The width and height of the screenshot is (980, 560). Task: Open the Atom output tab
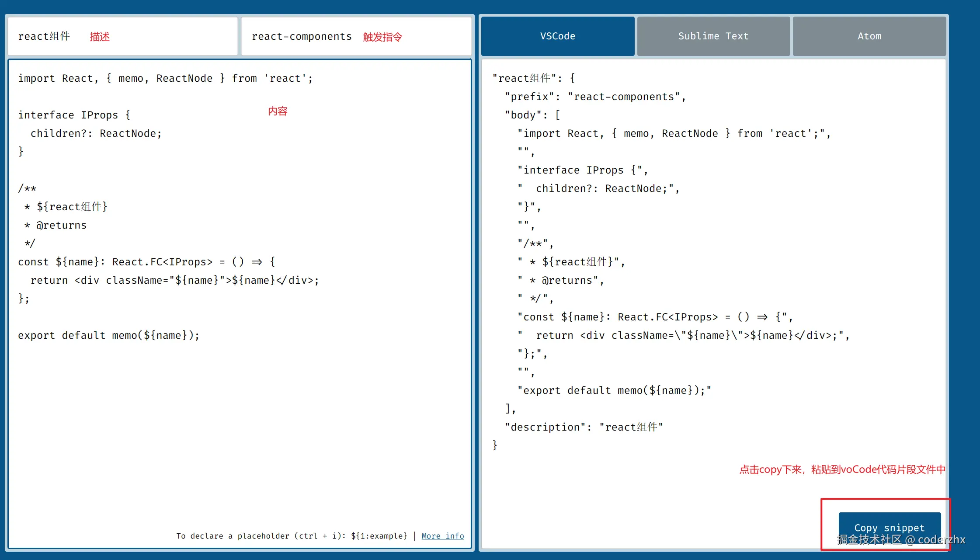869,36
